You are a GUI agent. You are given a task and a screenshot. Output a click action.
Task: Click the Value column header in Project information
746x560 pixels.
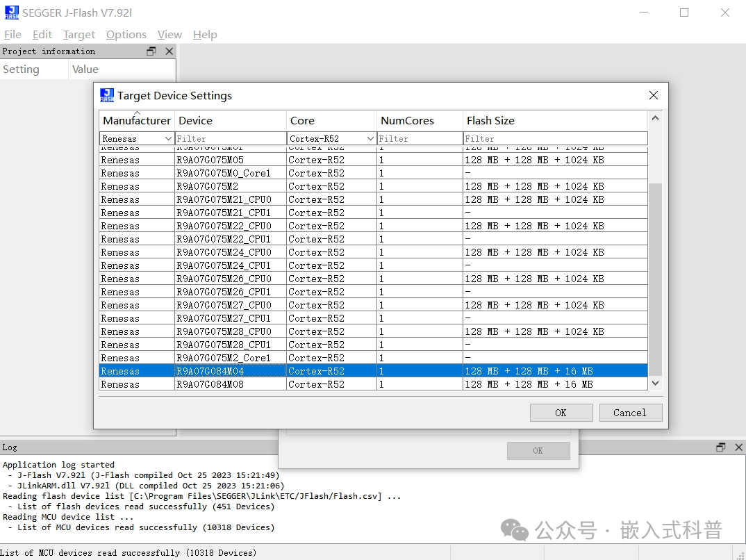[x=122, y=69]
